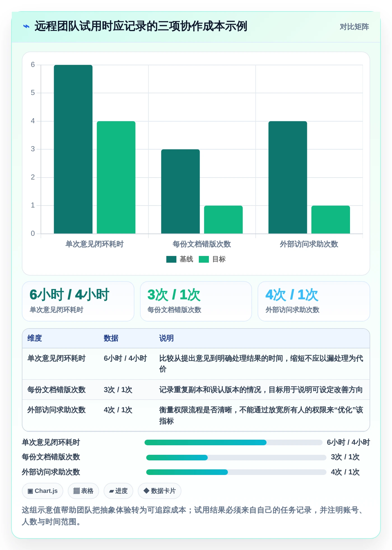Viewport: 392px width, 550px height.
Task: Click progress value 3次 / 1次
Action: point(345,457)
